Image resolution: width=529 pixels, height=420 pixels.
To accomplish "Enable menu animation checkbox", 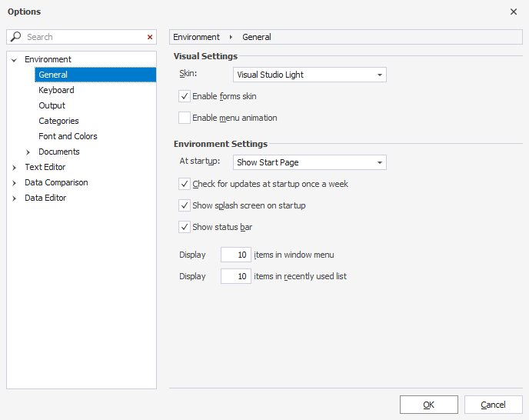I will click(185, 118).
